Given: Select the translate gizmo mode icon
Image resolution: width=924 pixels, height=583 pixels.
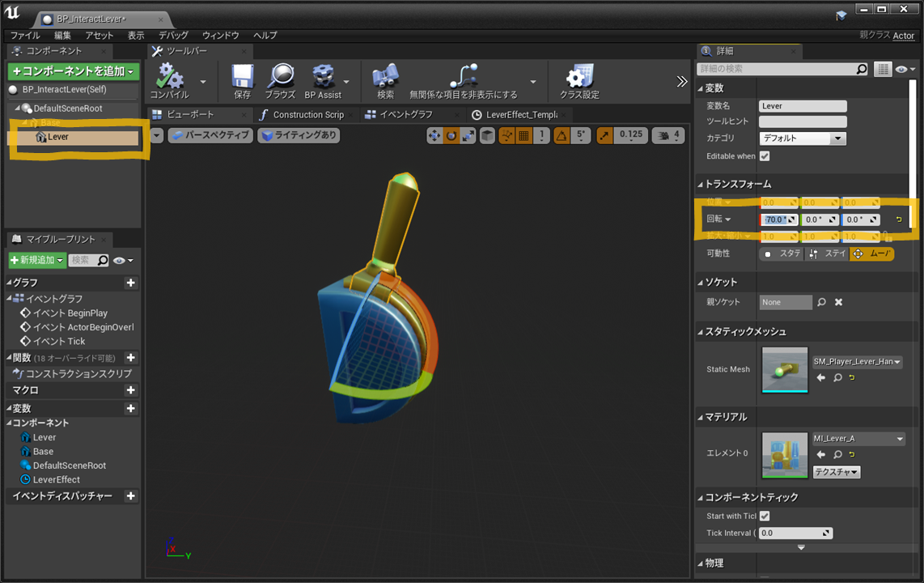Looking at the screenshot, I should point(434,135).
